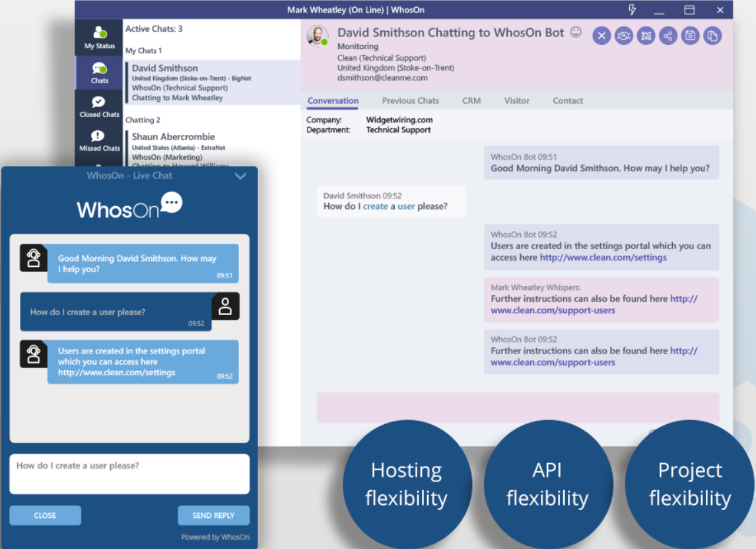
Task: Open the Visitor tab
Action: point(517,100)
